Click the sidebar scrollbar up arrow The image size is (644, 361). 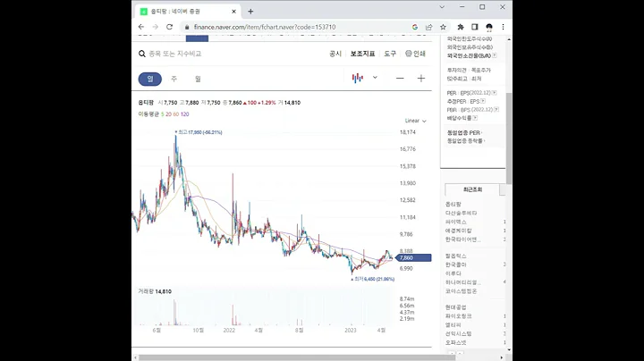pos(509,39)
